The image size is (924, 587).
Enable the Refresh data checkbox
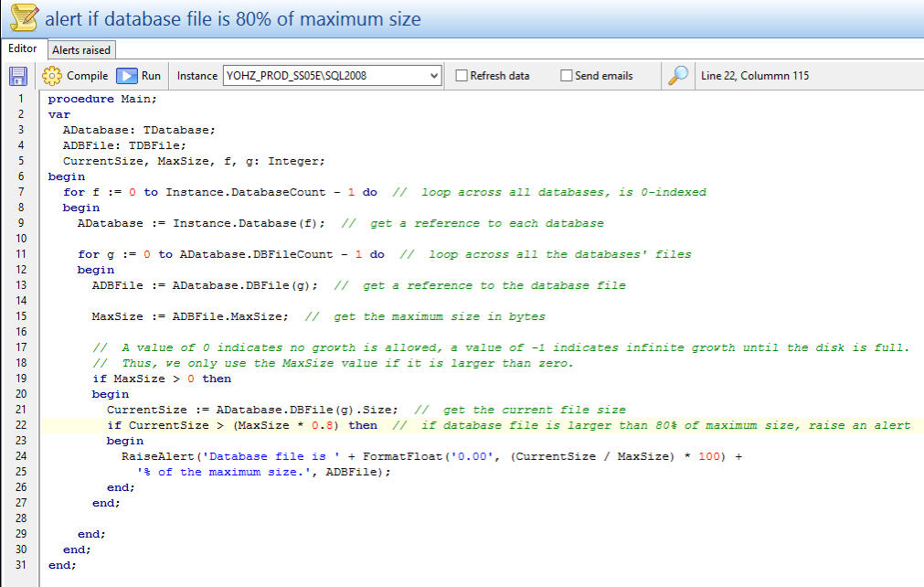point(462,76)
